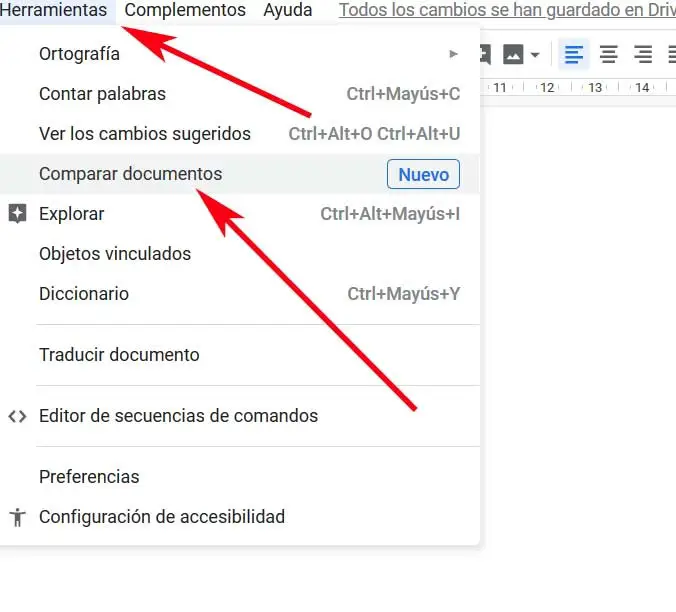Screen dimensions: 676x612
Task: Click the Nuevo badge
Action: tap(423, 174)
